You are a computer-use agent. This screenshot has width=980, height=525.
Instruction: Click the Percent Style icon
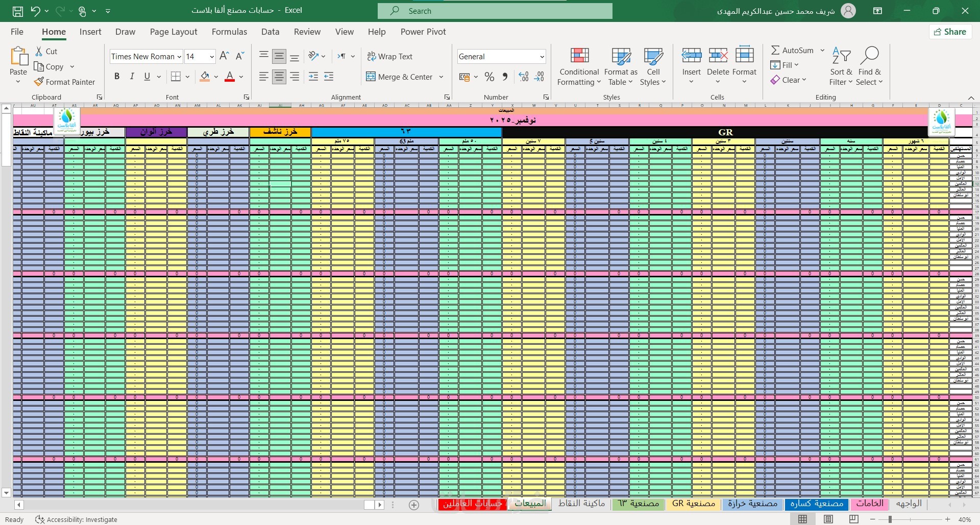[489, 77]
